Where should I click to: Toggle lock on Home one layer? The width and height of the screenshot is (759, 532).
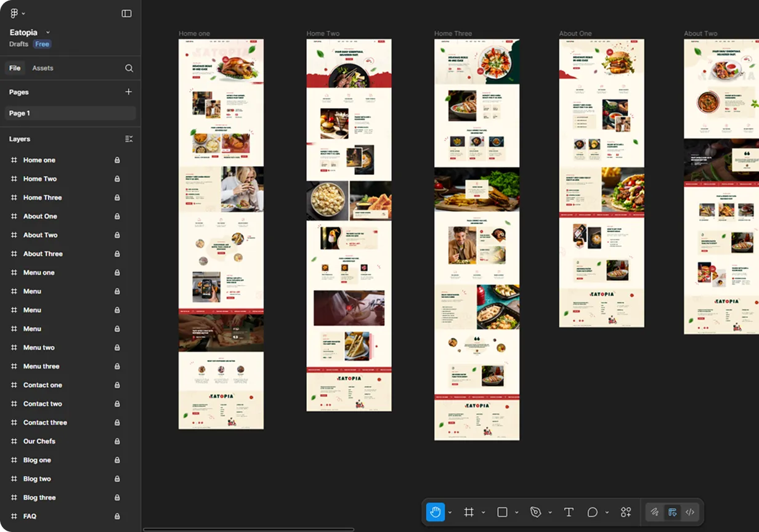pos(117,160)
